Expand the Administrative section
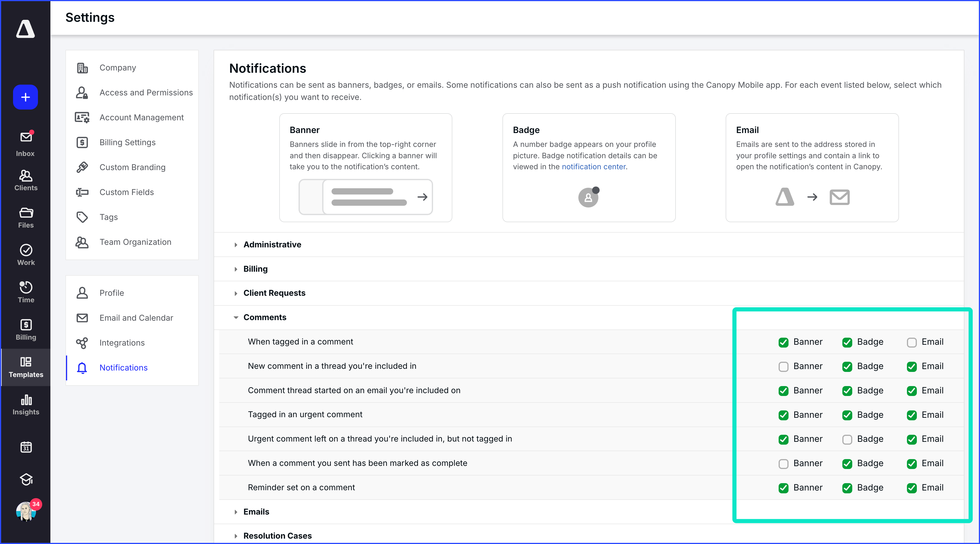The width and height of the screenshot is (980, 544). coord(272,245)
